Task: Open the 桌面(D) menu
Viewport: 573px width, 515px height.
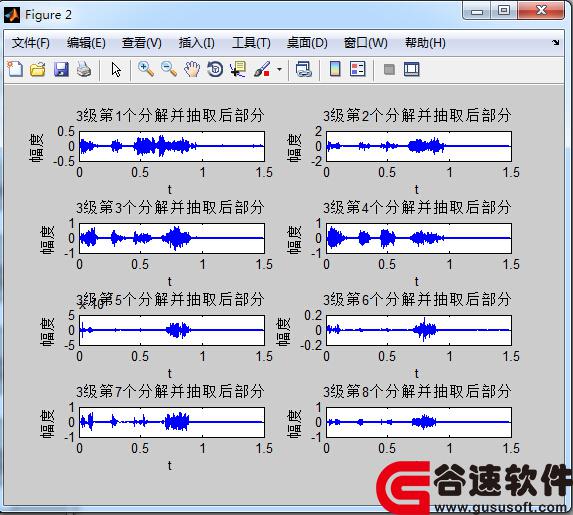Action: click(x=307, y=43)
